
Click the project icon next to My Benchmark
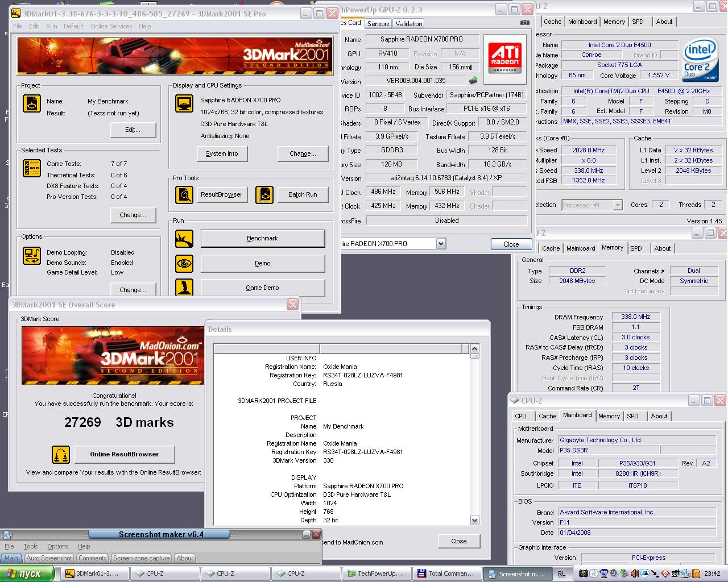pyautogui.click(x=31, y=103)
